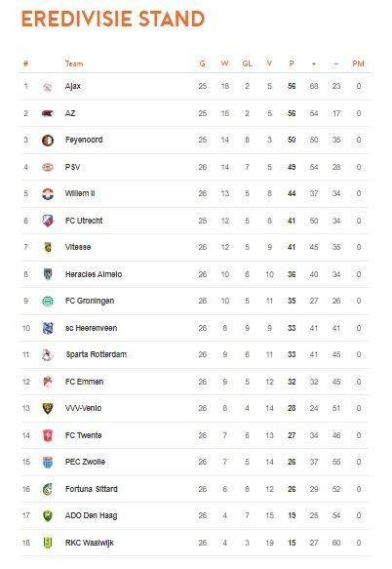This screenshot has height=569, width=392.
Task: Click the Team column header
Action: (74, 63)
